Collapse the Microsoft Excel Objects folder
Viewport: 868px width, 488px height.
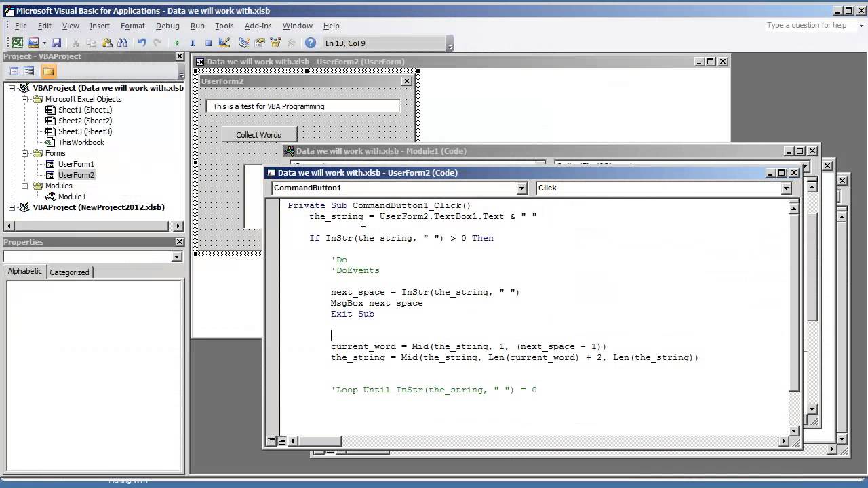24,99
